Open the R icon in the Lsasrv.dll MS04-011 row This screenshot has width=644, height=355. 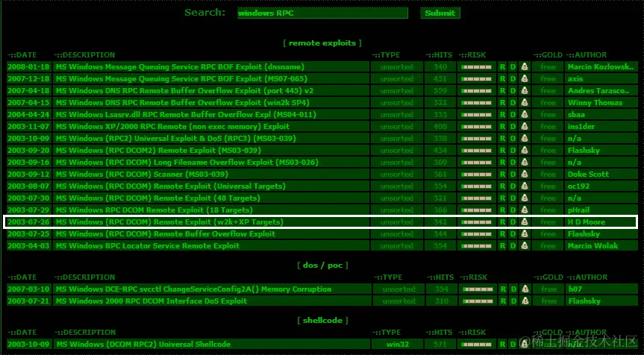click(502, 115)
